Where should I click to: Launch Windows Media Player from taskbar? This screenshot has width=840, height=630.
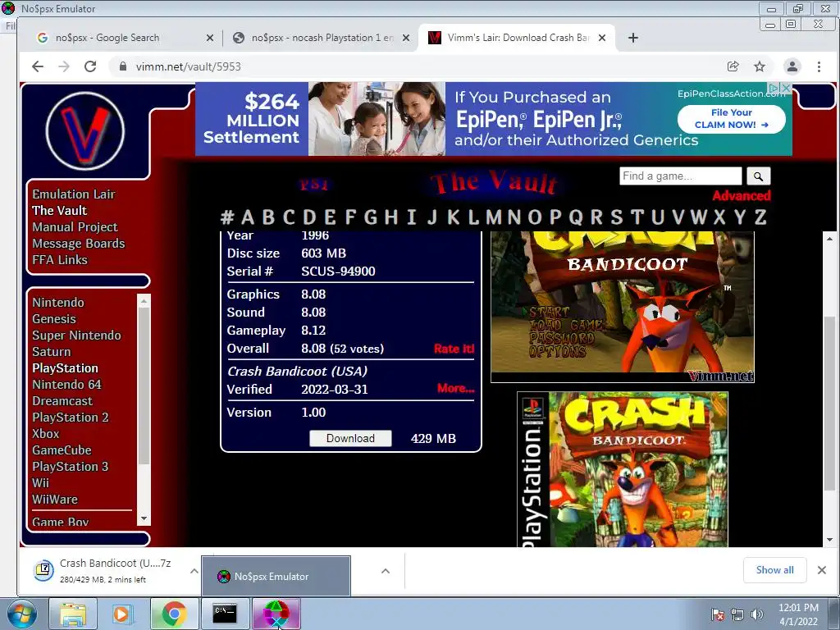[121, 614]
